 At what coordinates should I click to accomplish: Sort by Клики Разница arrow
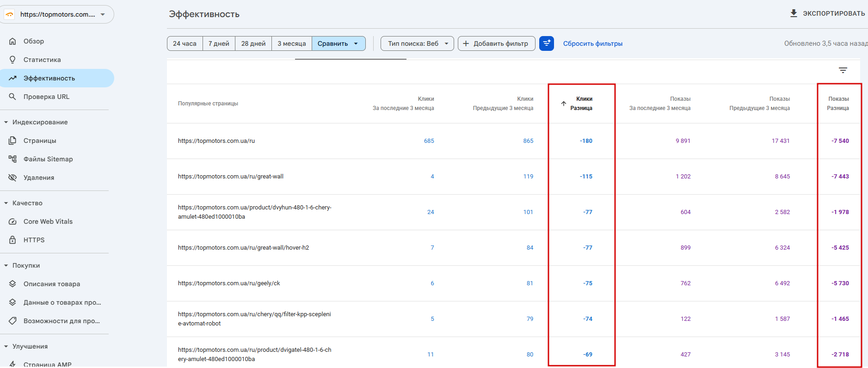563,104
